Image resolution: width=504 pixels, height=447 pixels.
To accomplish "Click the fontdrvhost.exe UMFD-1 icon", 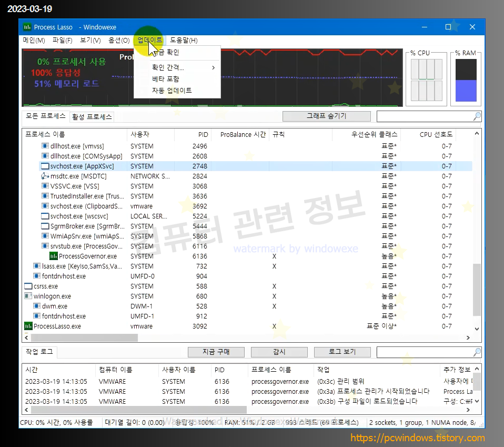I will (37, 316).
